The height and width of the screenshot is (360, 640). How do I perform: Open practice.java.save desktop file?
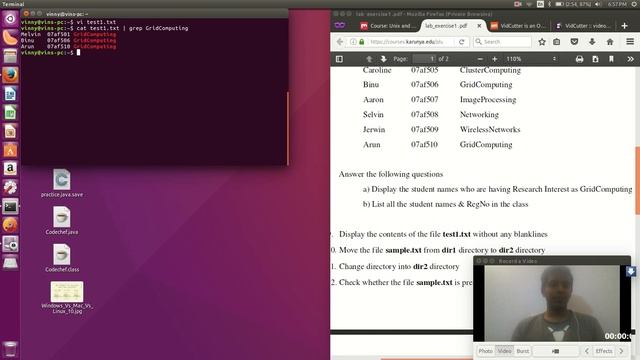click(62, 184)
